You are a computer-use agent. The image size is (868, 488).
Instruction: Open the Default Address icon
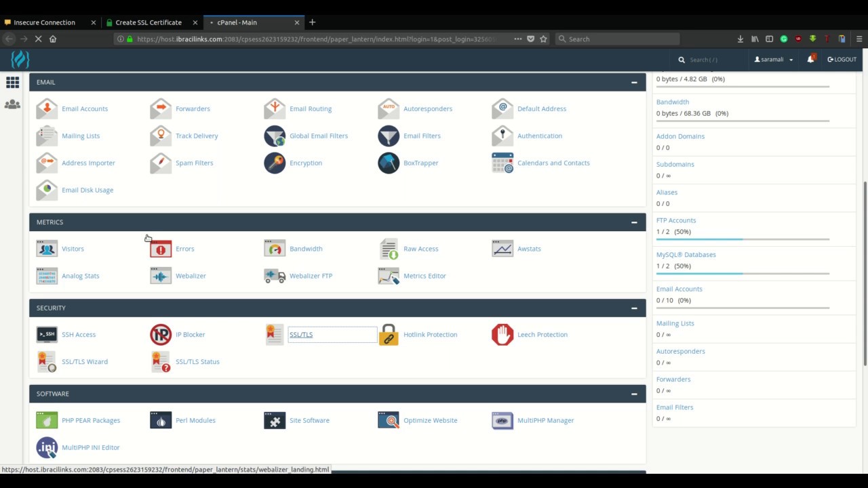pyautogui.click(x=502, y=108)
